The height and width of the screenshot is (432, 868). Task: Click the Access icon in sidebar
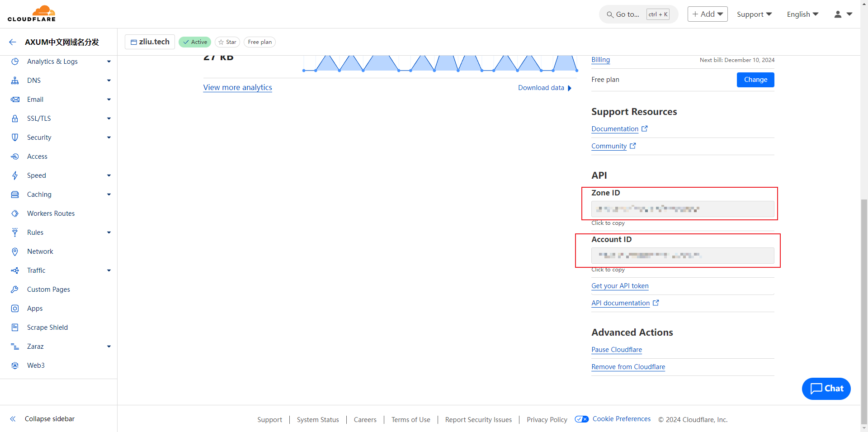pos(15,157)
